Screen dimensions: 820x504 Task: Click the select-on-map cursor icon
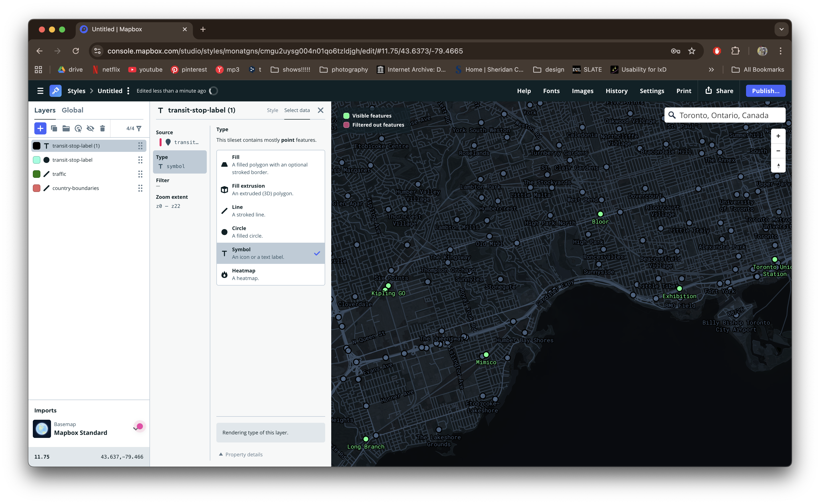coord(79,128)
